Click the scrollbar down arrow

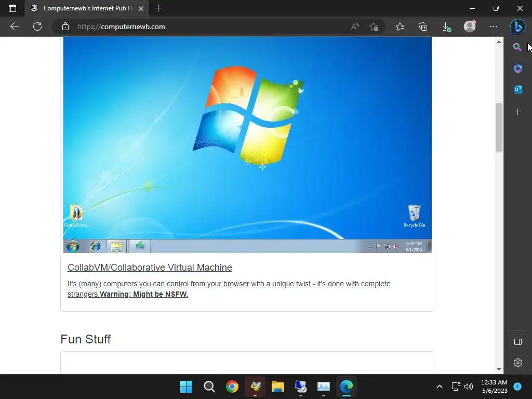point(499,369)
